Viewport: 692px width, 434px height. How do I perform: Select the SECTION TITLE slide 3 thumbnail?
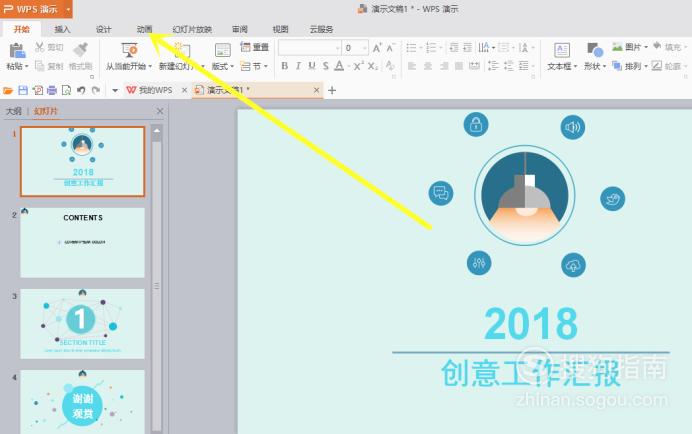tap(83, 324)
